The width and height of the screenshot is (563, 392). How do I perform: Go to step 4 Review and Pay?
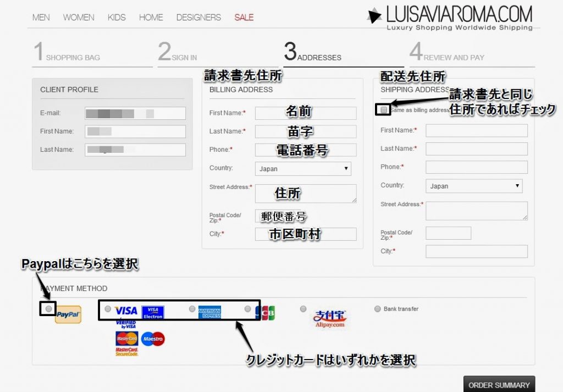(472, 53)
